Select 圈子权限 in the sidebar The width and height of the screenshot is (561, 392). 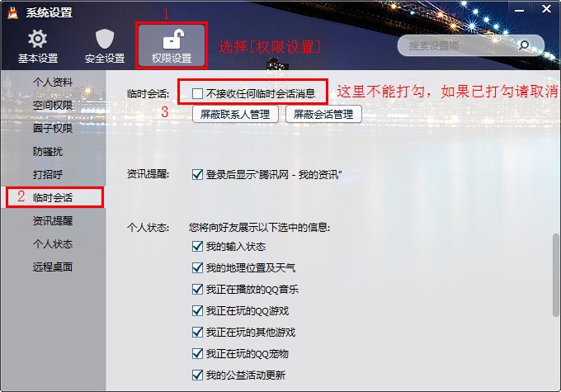coord(53,128)
